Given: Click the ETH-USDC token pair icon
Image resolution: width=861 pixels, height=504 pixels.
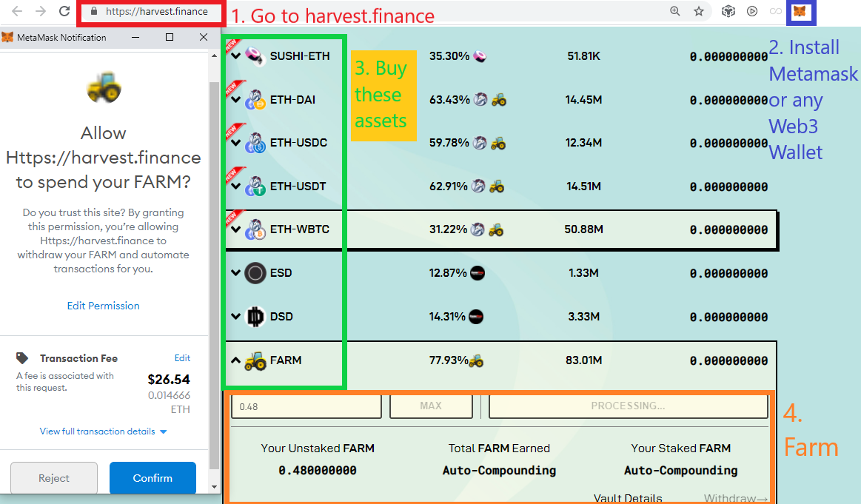Looking at the screenshot, I should click(x=255, y=143).
